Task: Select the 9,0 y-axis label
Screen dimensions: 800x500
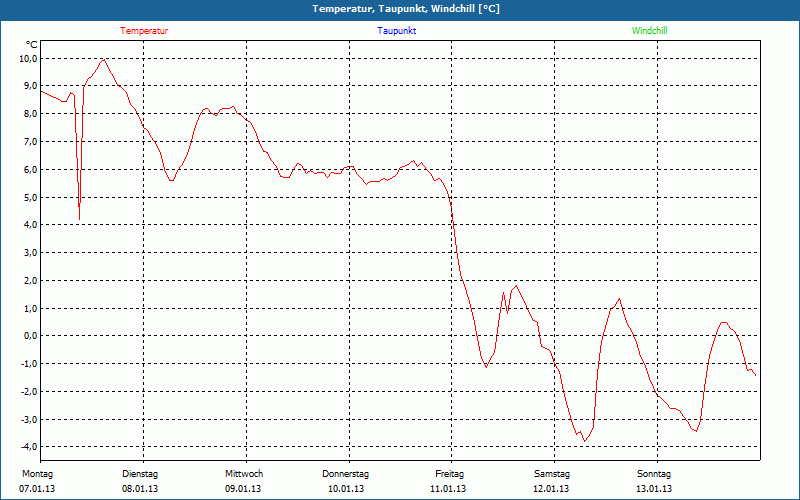Action: [x=31, y=86]
